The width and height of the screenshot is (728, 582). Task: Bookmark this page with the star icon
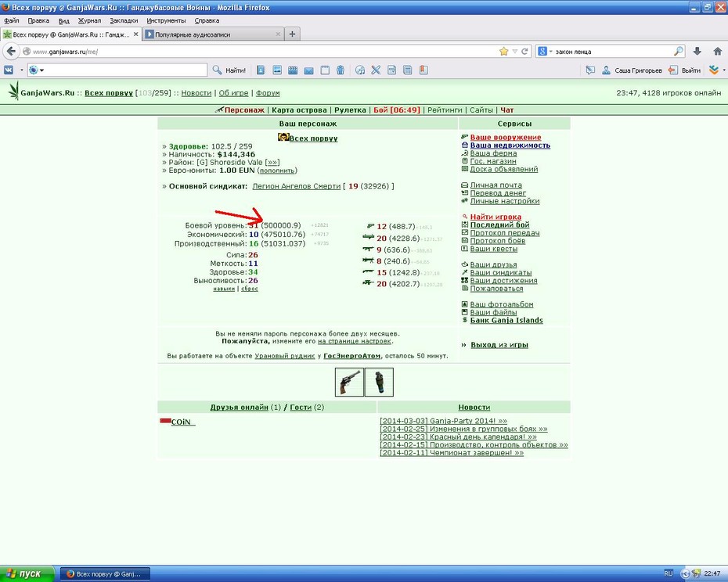click(x=504, y=52)
